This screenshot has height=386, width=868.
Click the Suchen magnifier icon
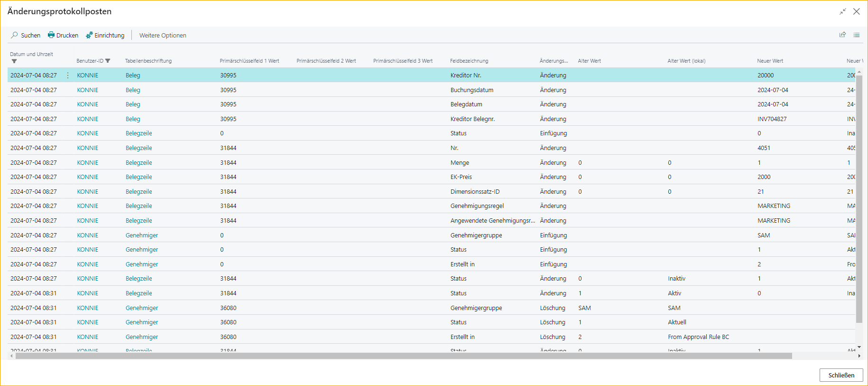tap(14, 35)
